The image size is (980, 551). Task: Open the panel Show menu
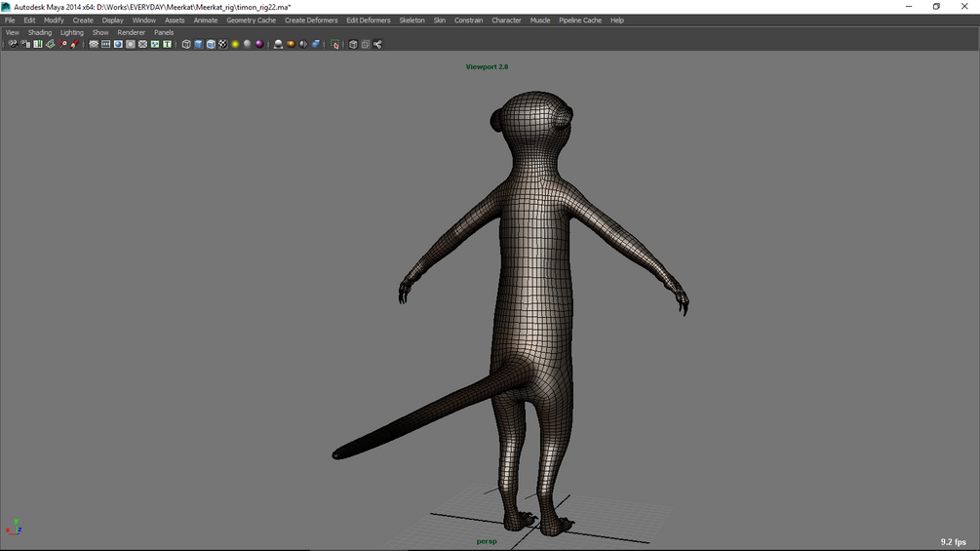[x=100, y=32]
